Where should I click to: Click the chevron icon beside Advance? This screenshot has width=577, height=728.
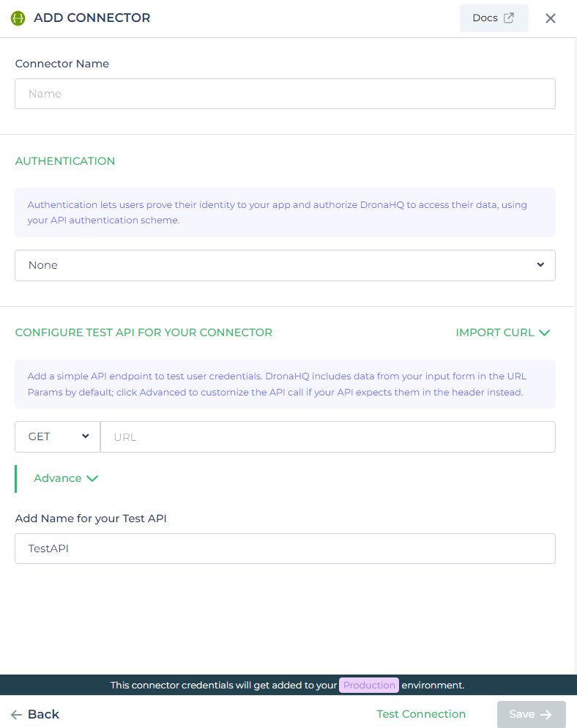[x=92, y=478]
